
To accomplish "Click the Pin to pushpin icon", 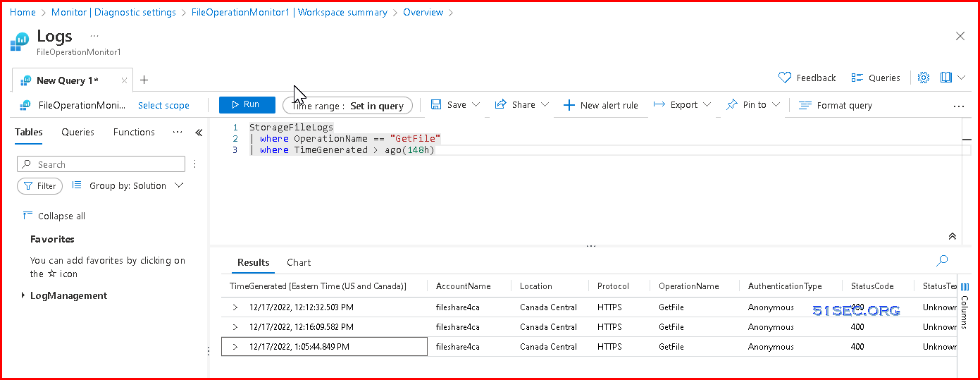I will (x=731, y=104).
